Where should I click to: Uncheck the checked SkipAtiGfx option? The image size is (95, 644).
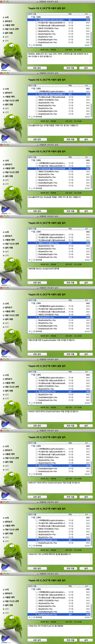pyautogui.click(x=37, y=466)
